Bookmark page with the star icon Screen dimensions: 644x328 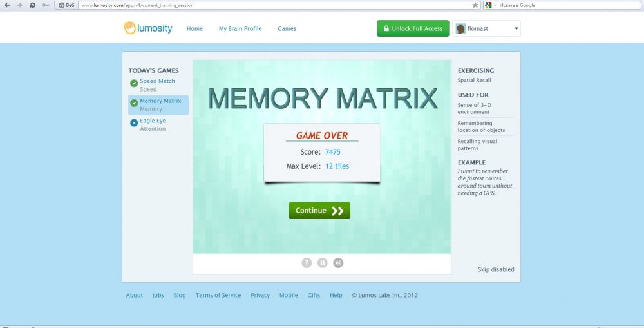[475, 5]
